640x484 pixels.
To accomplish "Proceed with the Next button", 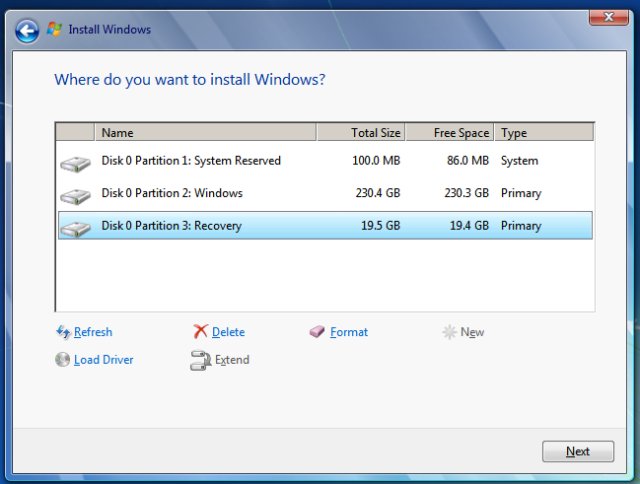I will point(578,451).
